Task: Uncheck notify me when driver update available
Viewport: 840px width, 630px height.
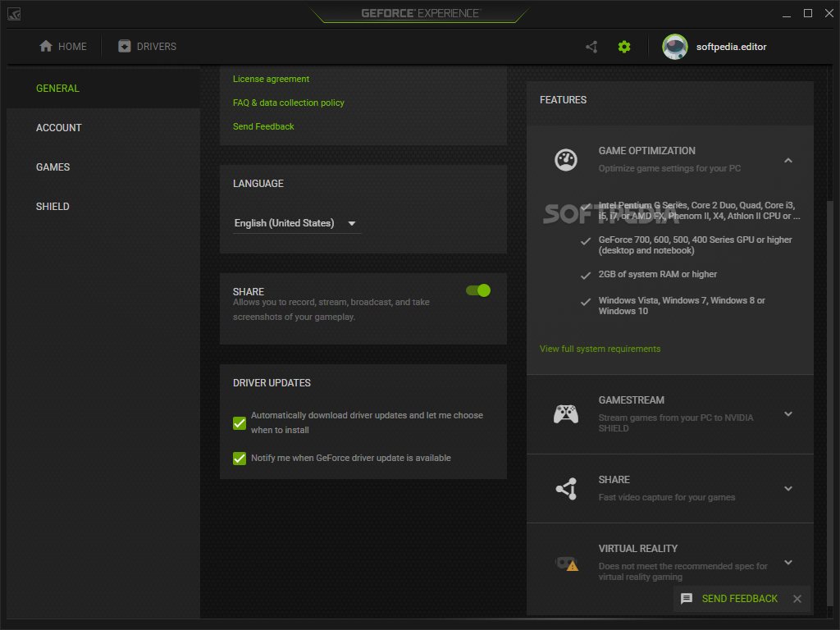Action: (240, 459)
